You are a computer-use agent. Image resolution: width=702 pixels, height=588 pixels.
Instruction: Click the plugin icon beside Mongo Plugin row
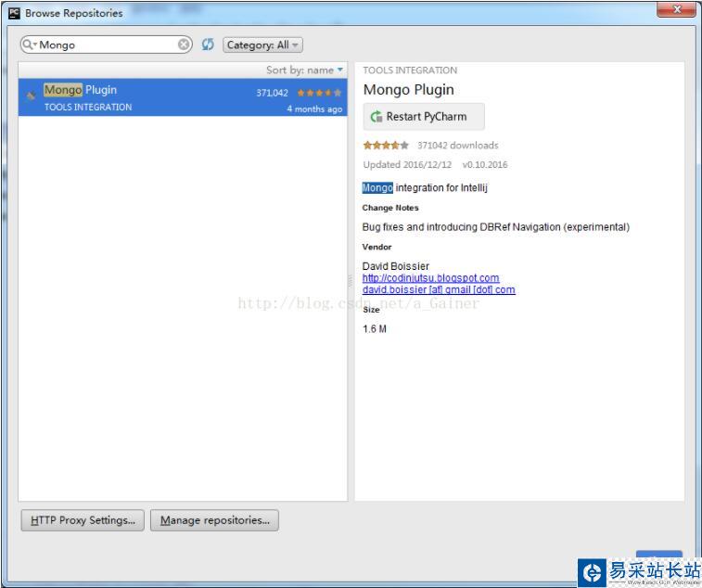[x=31, y=96]
